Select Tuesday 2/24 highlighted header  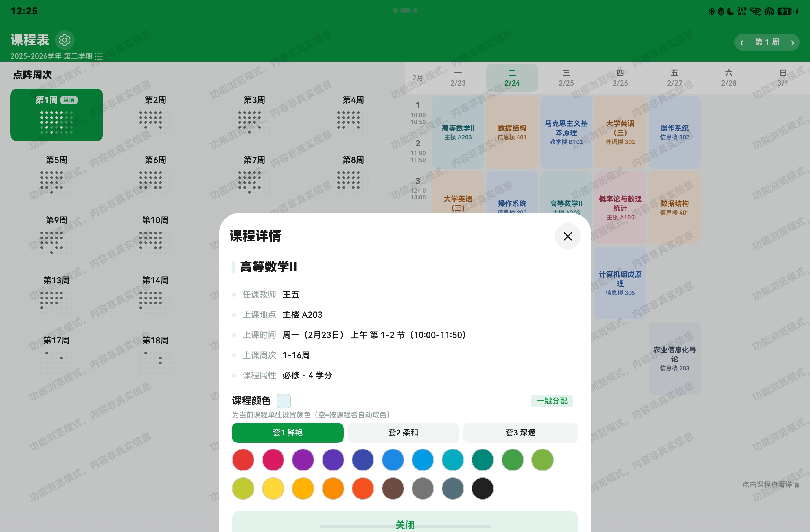tap(512, 78)
